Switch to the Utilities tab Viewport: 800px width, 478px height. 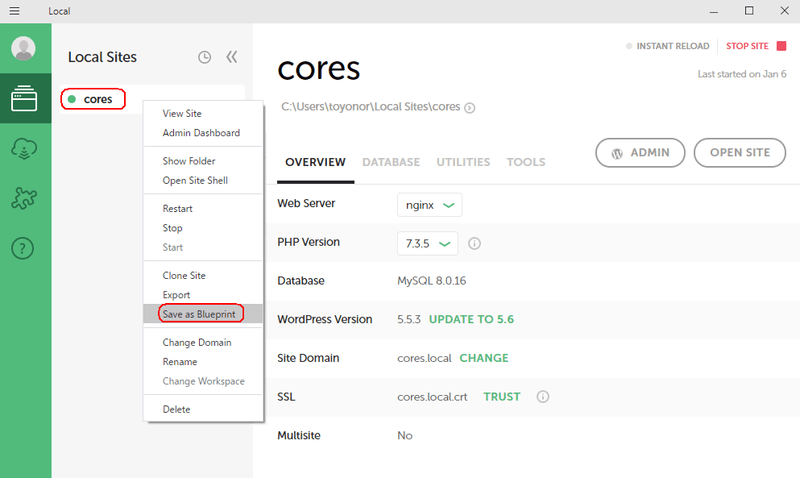[x=463, y=162]
